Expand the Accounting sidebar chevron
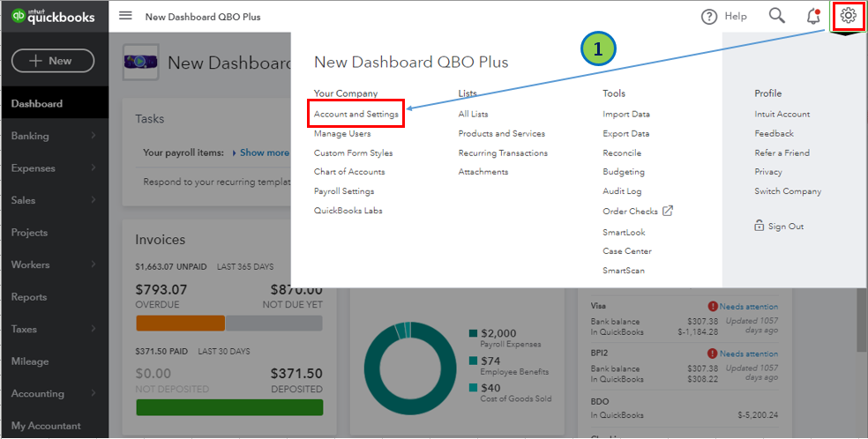The image size is (868, 439). 93,393
